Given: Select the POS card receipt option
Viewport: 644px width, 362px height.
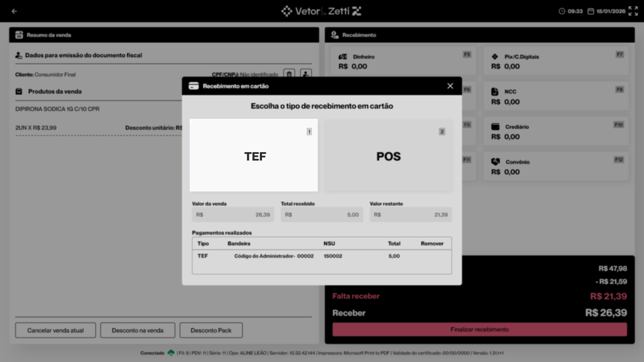Looking at the screenshot, I should [388, 156].
